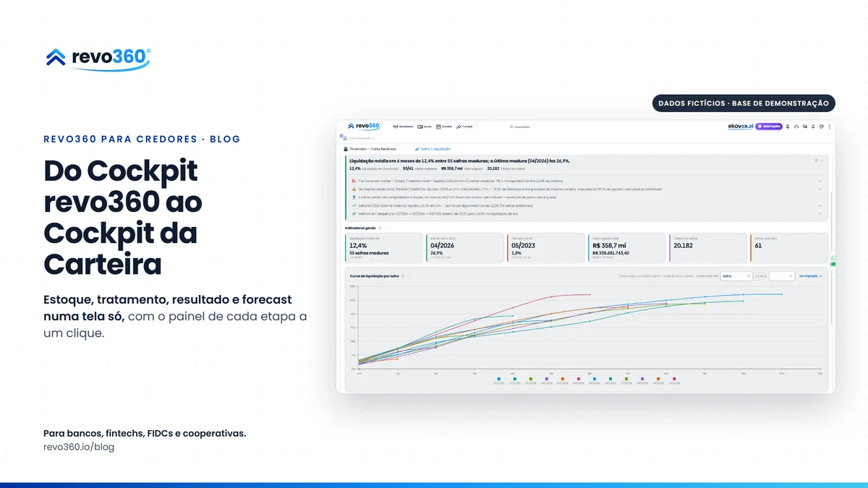
Task: Expand 'Safra 04/2026 (última madura)' insight row
Action: coord(820,205)
